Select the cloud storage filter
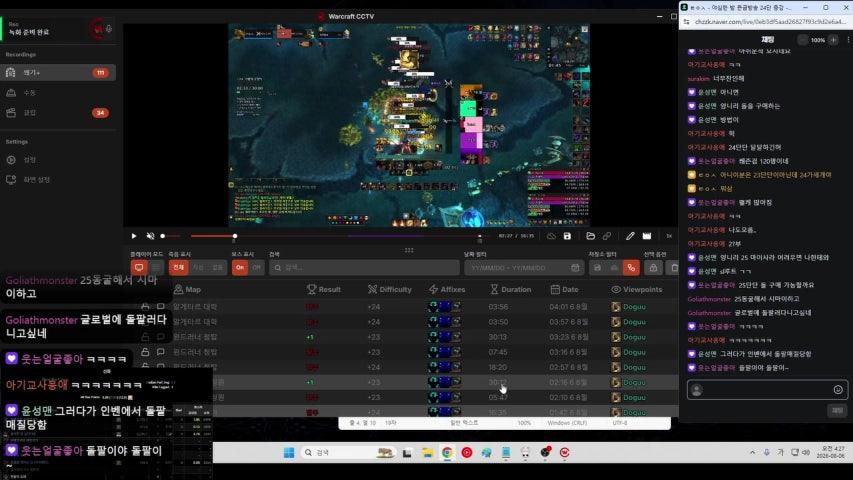Screen dimensions: 853x480 pos(614,268)
